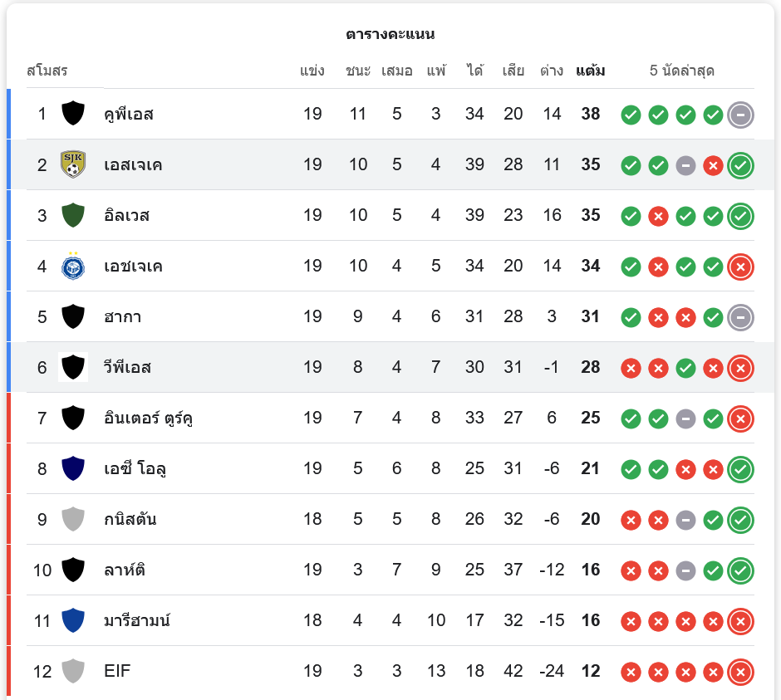Click the blue shield for มารีฮามน์
This screenshot has height=700, width=781.
coord(73,619)
